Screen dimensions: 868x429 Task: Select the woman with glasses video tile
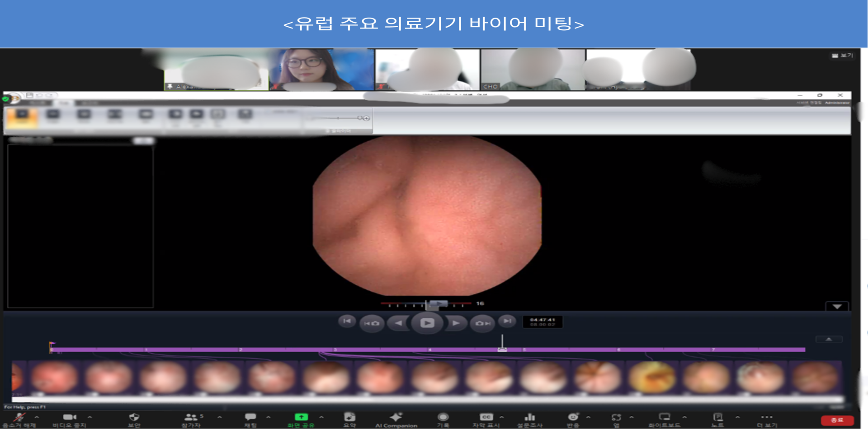pyautogui.click(x=322, y=70)
